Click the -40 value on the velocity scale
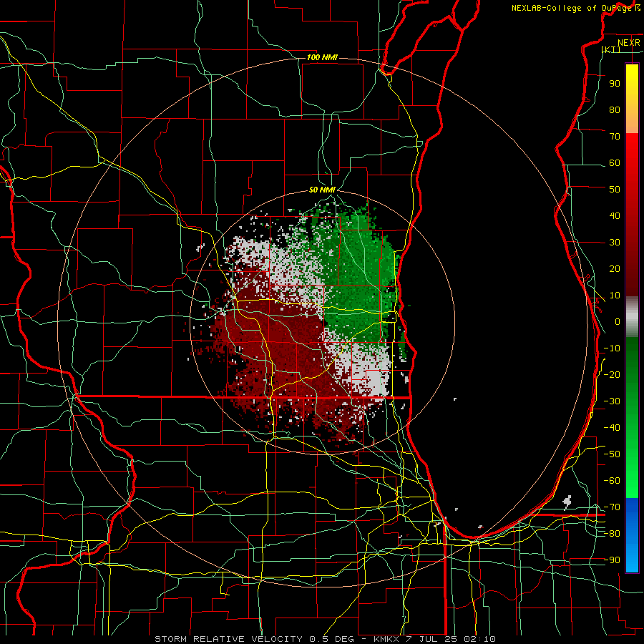This screenshot has width=644, height=644. coord(612,428)
